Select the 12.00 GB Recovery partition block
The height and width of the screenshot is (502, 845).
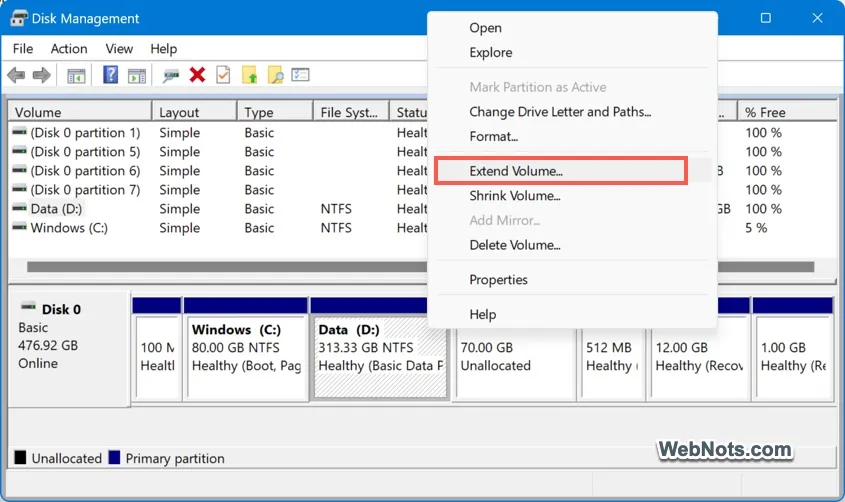[x=699, y=357]
